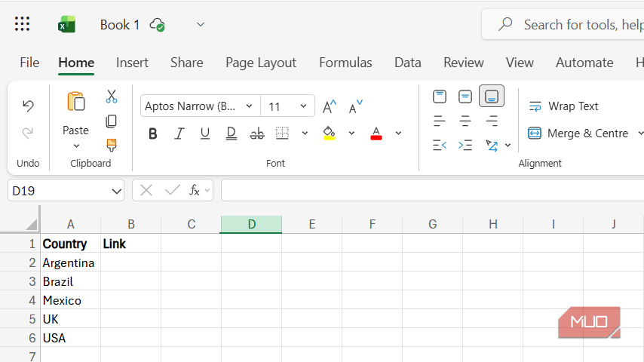This screenshot has width=644, height=362.
Task: Switch to the Page Layout tab
Action: click(261, 63)
